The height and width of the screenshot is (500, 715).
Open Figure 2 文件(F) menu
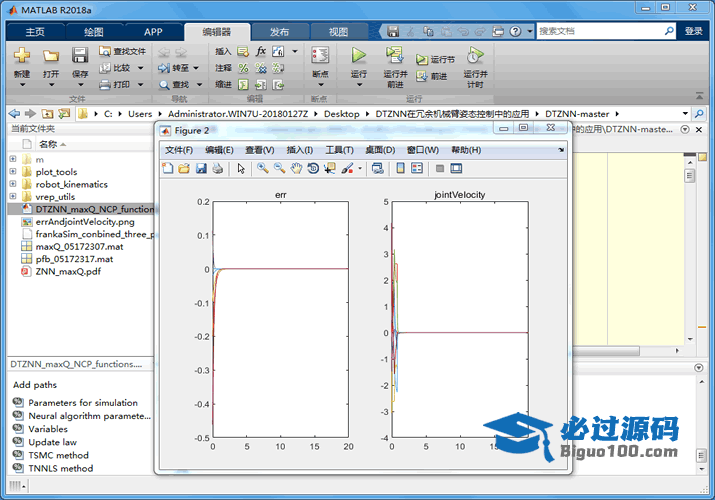coord(179,150)
